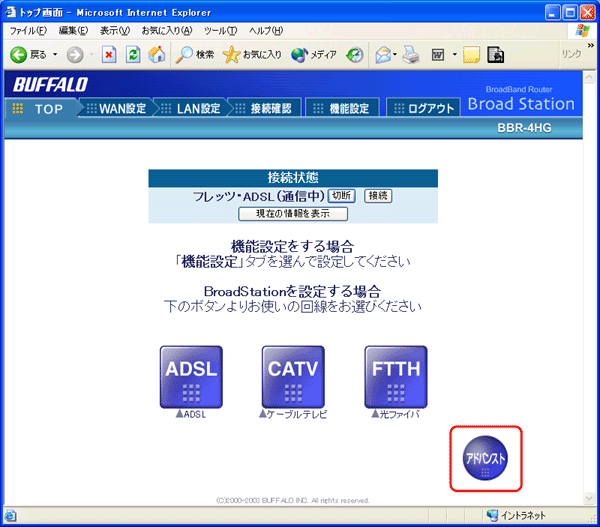Screen dimensions: 600x527
Task: Refresh the page with the green arrows icon
Action: pos(133,55)
